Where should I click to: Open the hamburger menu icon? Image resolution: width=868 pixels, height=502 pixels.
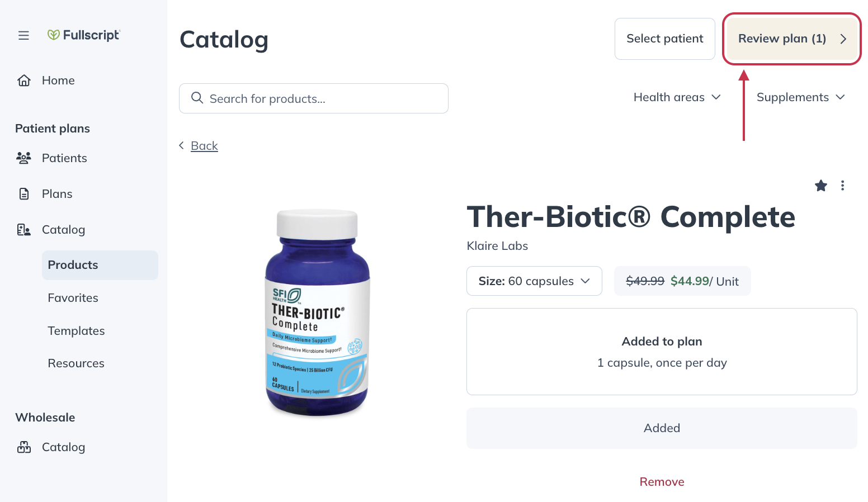(x=23, y=36)
